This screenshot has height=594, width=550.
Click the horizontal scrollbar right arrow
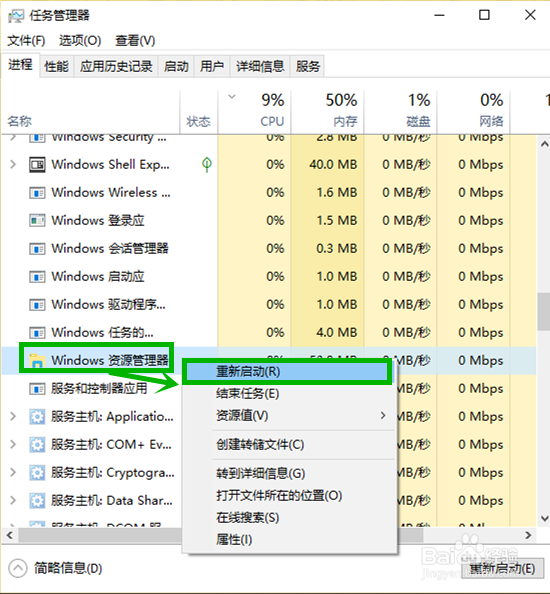[528, 535]
